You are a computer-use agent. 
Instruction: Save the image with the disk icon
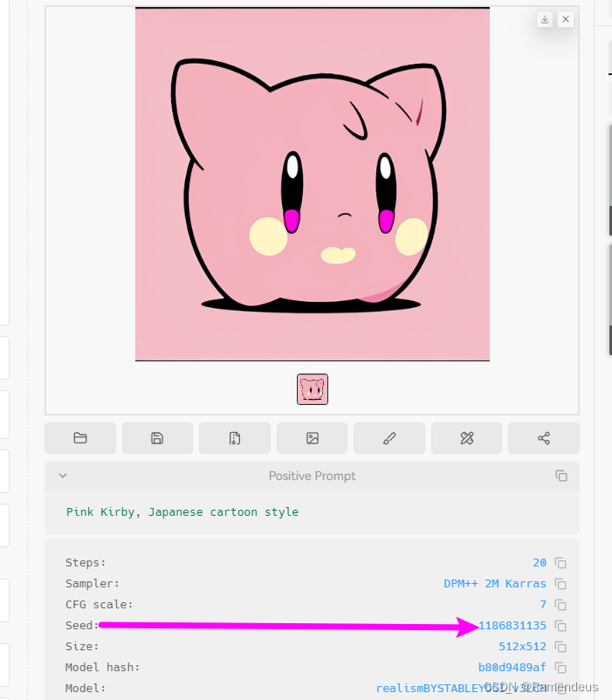pos(157,438)
